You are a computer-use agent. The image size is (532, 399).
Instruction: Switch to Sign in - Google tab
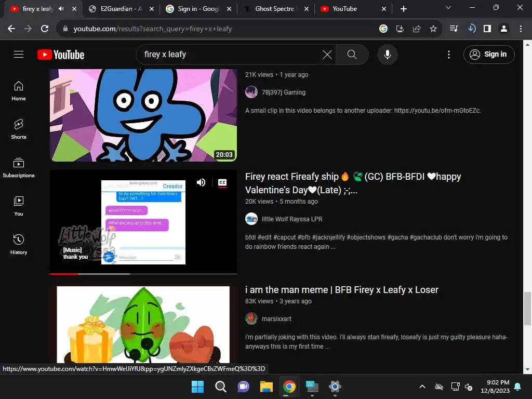click(198, 9)
